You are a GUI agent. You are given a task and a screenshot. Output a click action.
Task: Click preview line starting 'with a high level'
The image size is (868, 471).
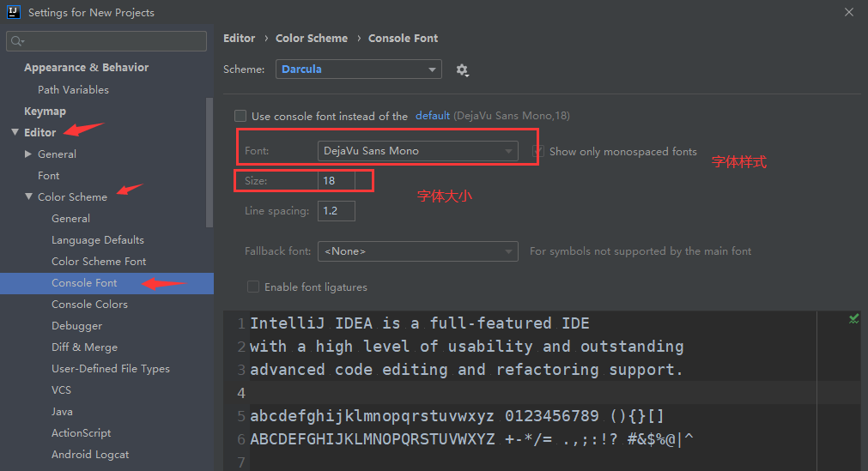pos(467,347)
